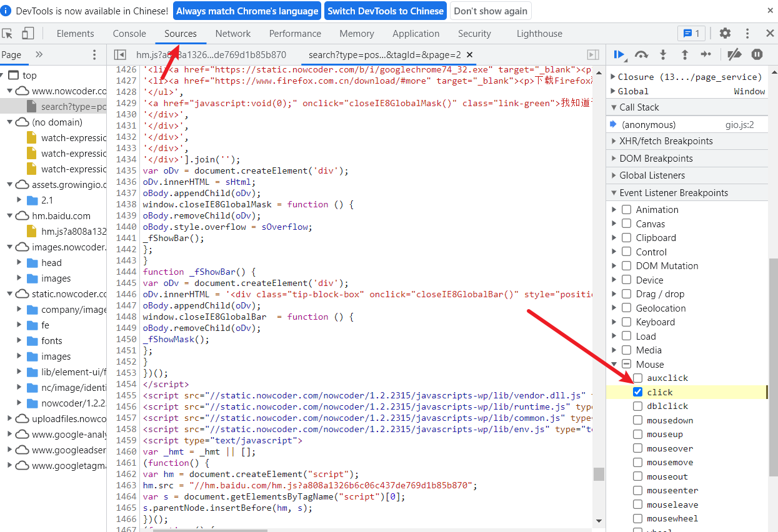Enable the dblclick event breakpoint
The width and height of the screenshot is (778, 532).
pos(637,406)
